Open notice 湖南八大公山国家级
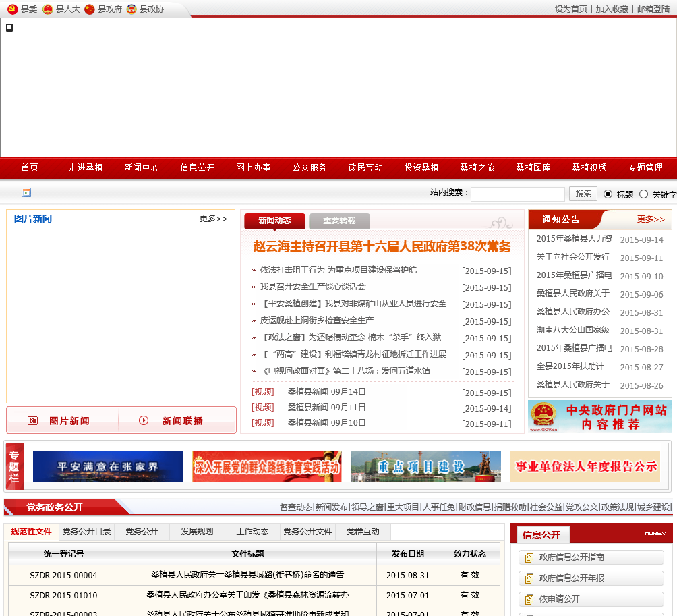 point(573,330)
